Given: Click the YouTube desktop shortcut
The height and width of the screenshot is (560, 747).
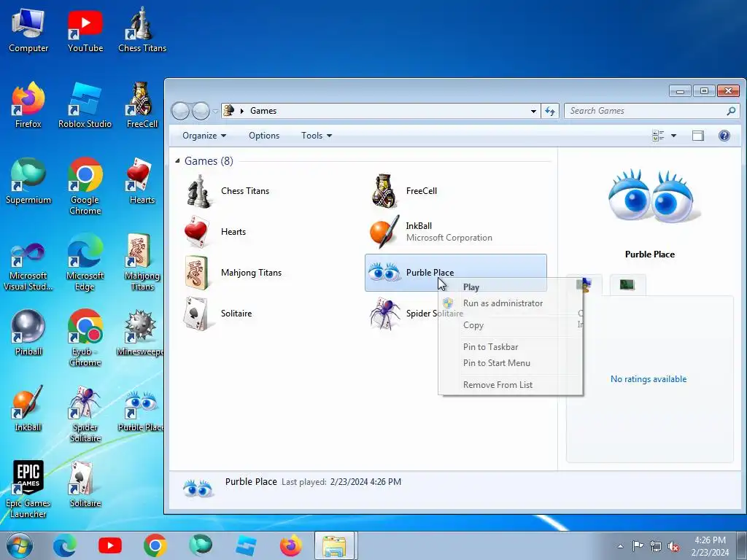Looking at the screenshot, I should coord(85,31).
